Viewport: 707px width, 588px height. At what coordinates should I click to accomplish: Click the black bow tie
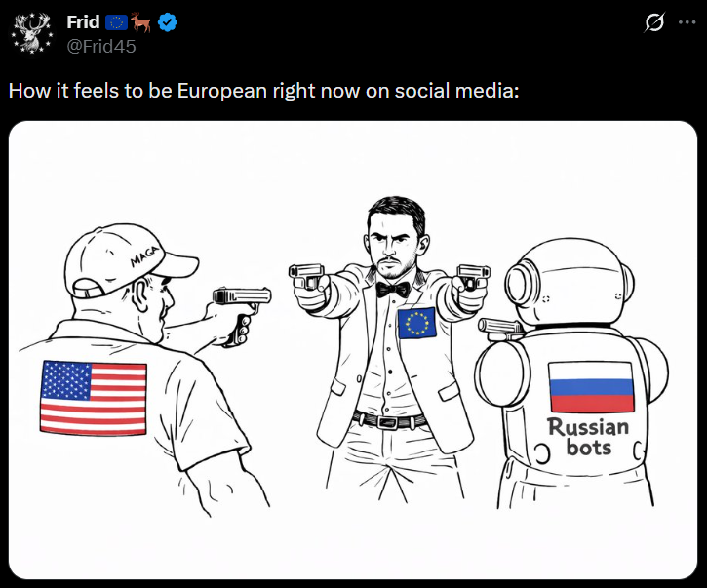(393, 289)
